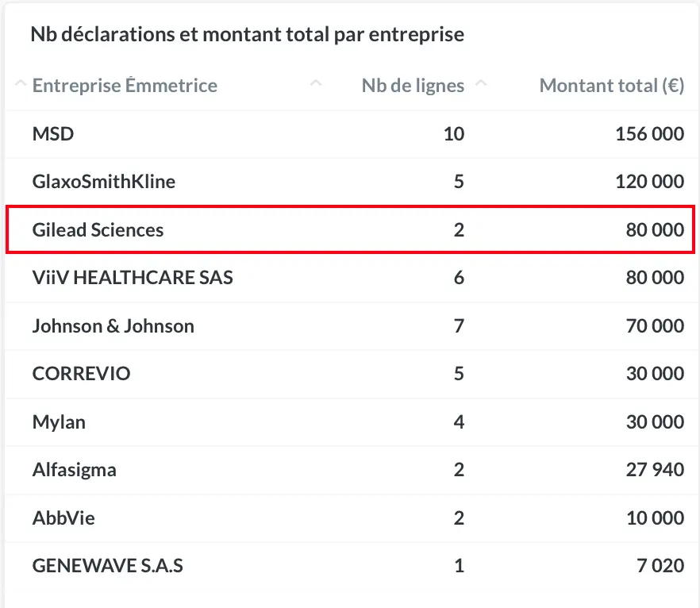700x608 pixels.
Task: Sort by the Montant total (€) header
Action: tap(611, 86)
